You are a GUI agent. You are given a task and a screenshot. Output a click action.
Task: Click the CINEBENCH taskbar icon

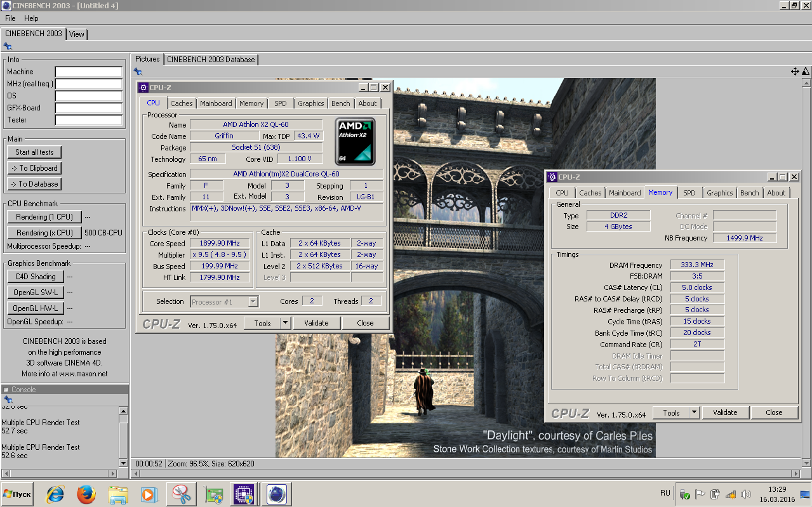pos(276,494)
